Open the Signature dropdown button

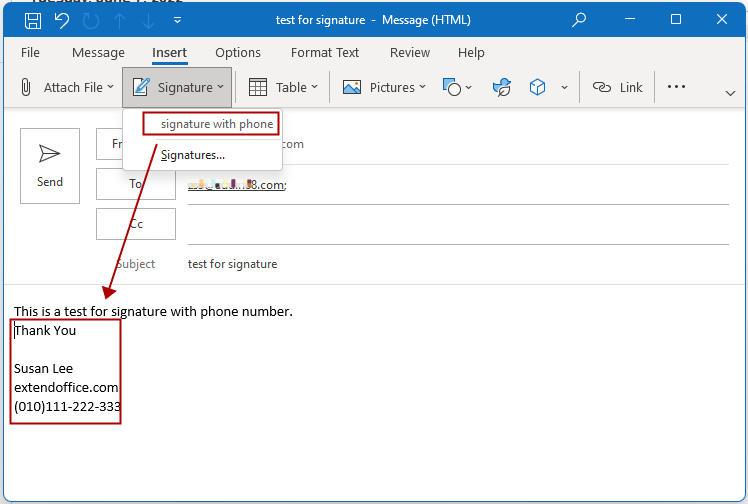tap(177, 88)
